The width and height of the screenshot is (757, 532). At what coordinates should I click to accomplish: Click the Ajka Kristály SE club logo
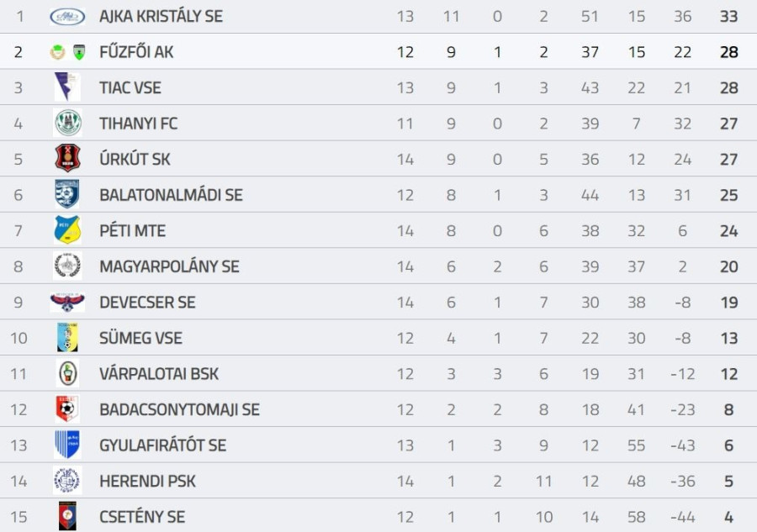tap(67, 16)
